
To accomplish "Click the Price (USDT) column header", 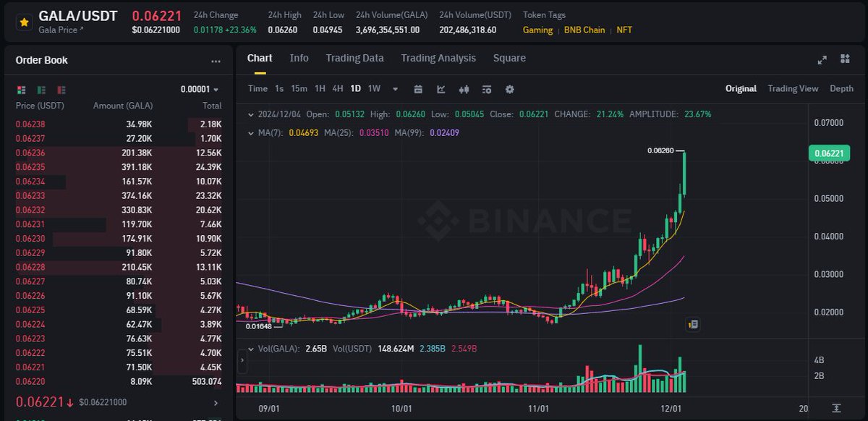I will tap(41, 106).
